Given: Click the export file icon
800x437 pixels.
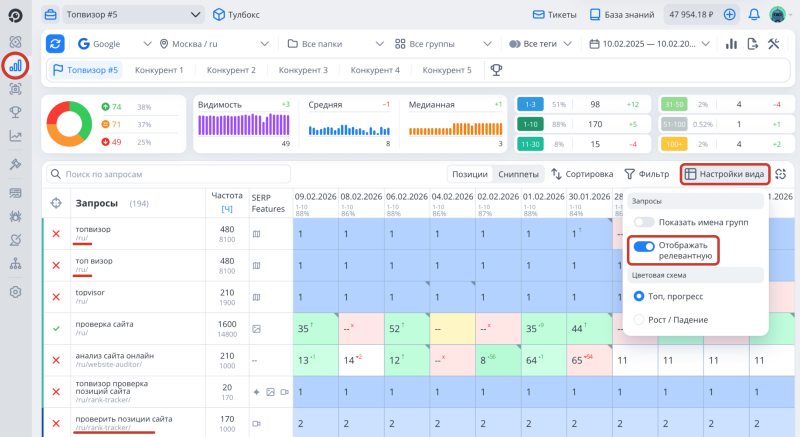Looking at the screenshot, I should click(x=751, y=44).
